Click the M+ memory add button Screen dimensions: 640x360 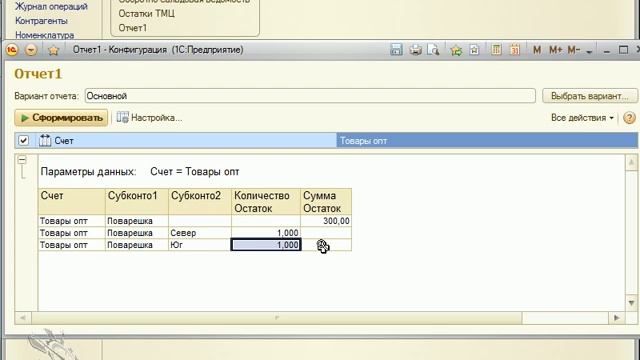[555, 50]
